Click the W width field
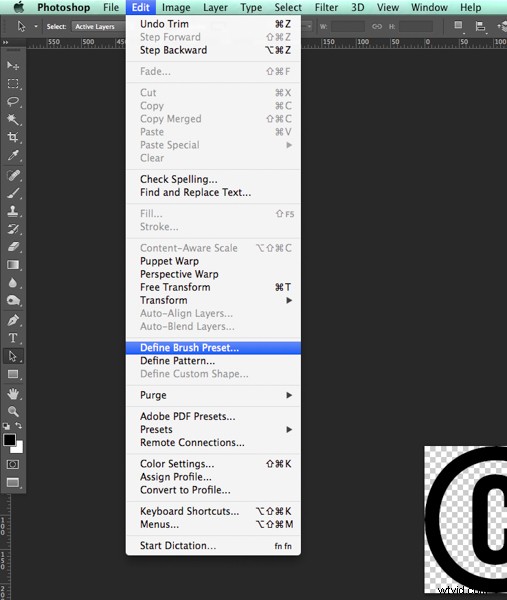The height and width of the screenshot is (600, 507). (348, 26)
